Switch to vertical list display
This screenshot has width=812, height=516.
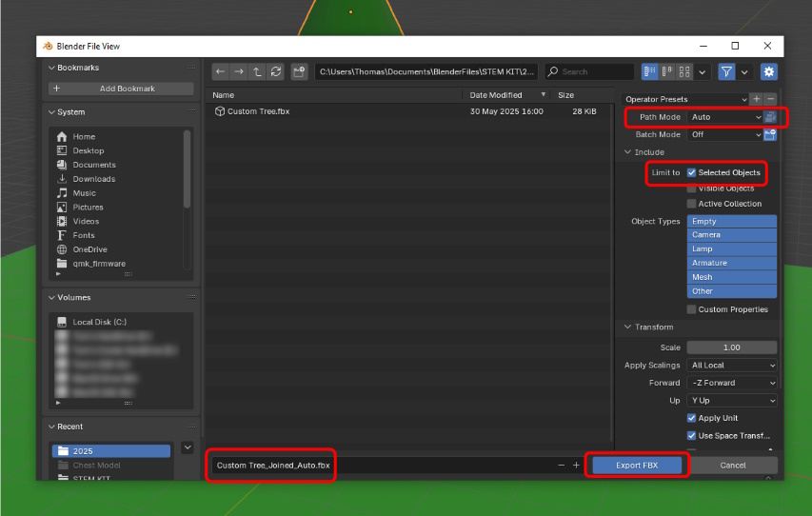click(650, 72)
